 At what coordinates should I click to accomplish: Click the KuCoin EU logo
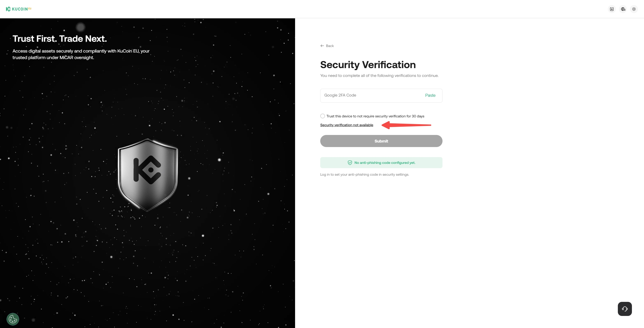point(18,9)
